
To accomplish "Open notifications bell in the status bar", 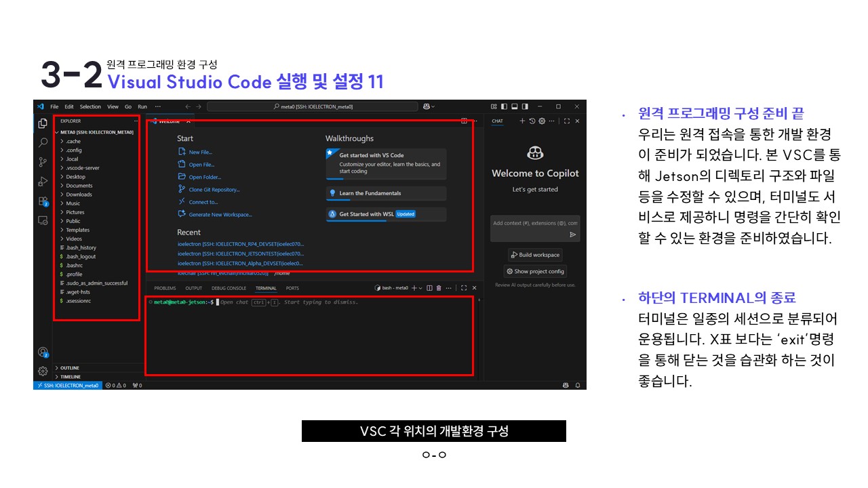I will 578,385.
